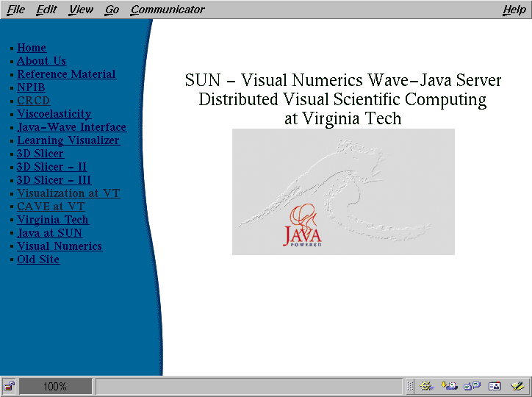
Task: Click the 'Distributed Visual Scientific Computing' heading line
Action: 342,100
